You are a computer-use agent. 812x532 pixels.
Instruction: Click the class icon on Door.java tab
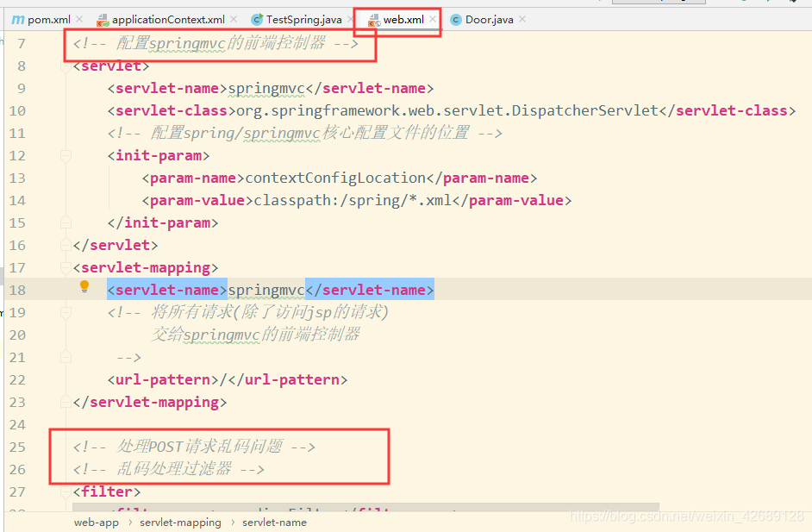pyautogui.click(x=456, y=20)
